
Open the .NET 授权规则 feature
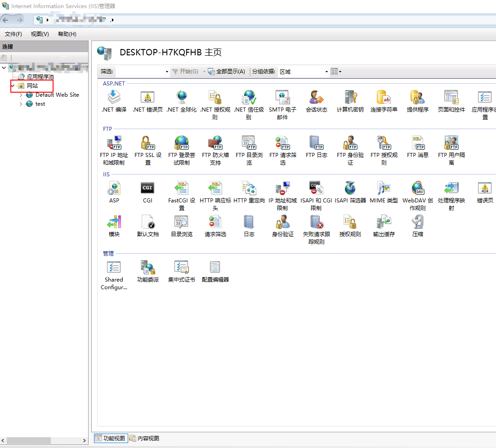pyautogui.click(x=215, y=105)
